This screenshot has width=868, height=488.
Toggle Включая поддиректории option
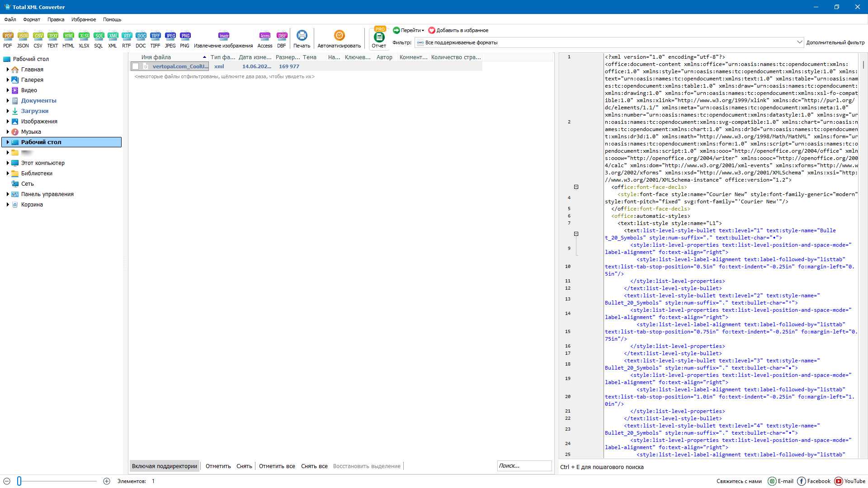coord(165,466)
